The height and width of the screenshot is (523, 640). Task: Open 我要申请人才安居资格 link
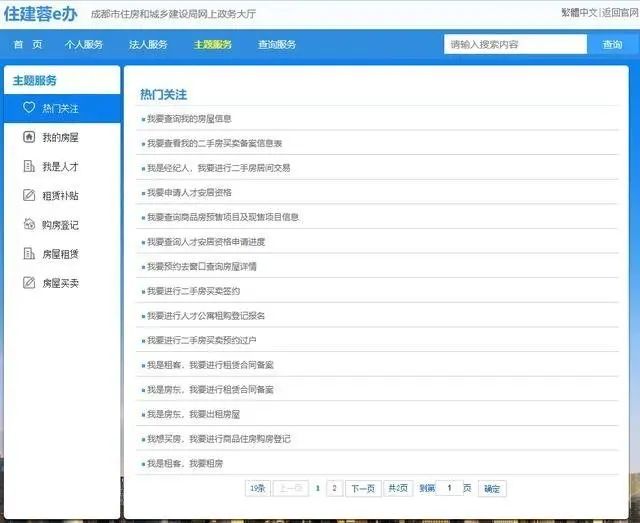189,192
